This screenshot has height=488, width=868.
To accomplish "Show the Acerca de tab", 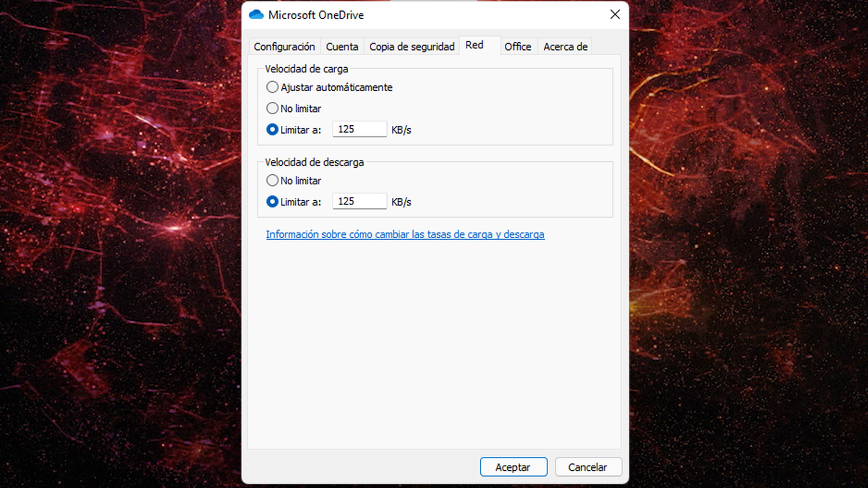I will click(565, 47).
